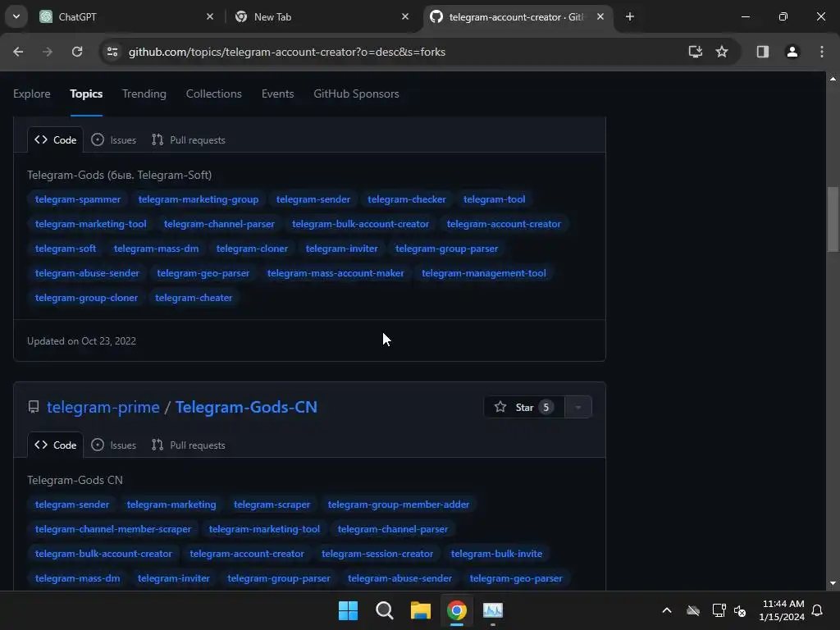Open the telegram-soft topic tag
This screenshot has width=840, height=630.
[x=66, y=249]
